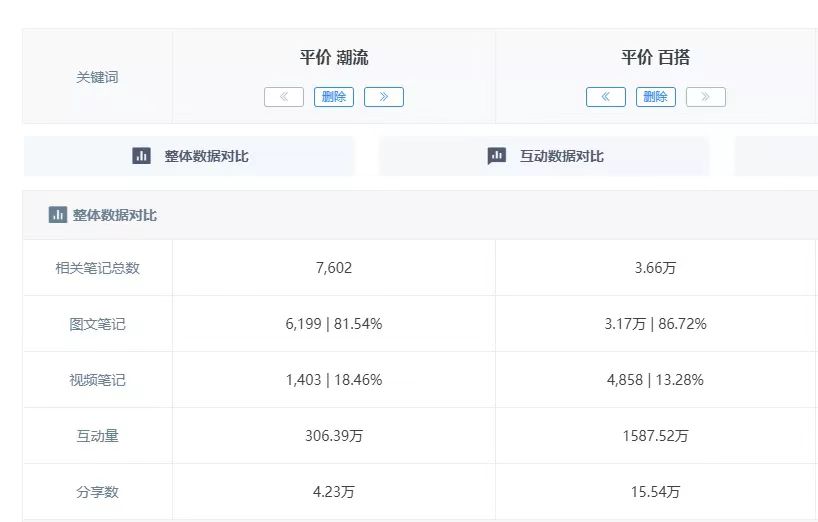Click chart icon in 整体数据对比 section header

[x=57, y=214]
